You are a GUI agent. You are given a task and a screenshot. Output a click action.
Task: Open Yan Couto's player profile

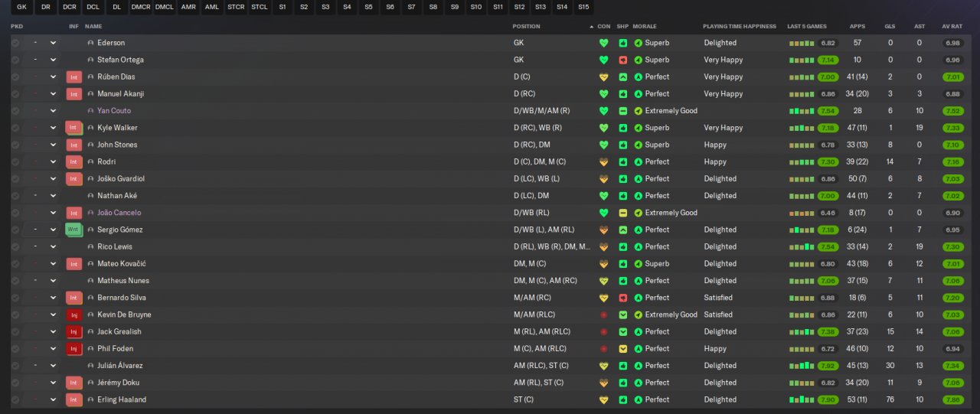(114, 111)
